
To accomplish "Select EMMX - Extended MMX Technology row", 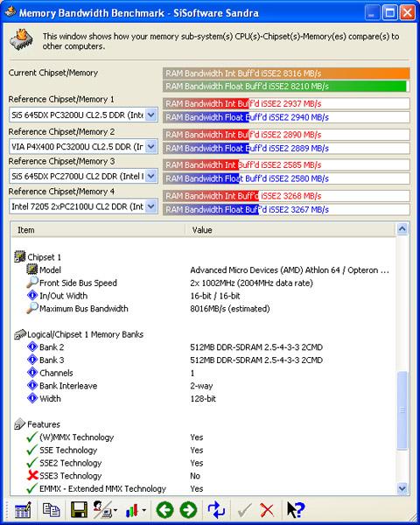I will (203, 488).
